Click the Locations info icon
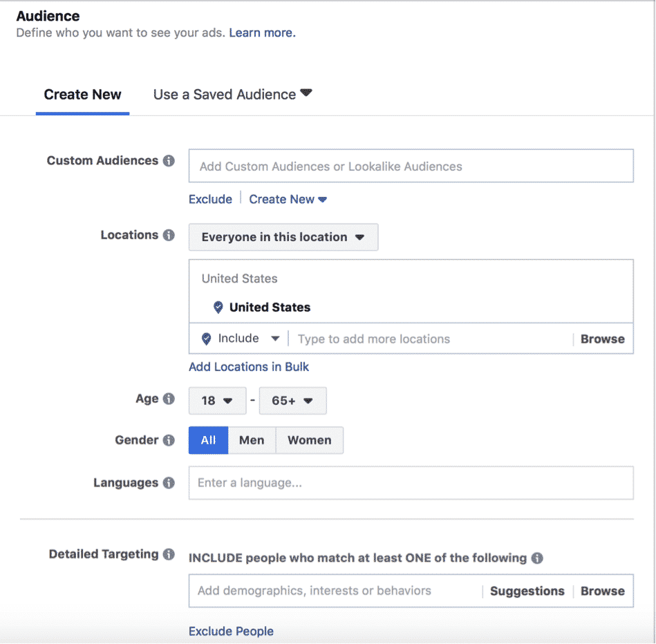656x644 pixels. pyautogui.click(x=169, y=235)
